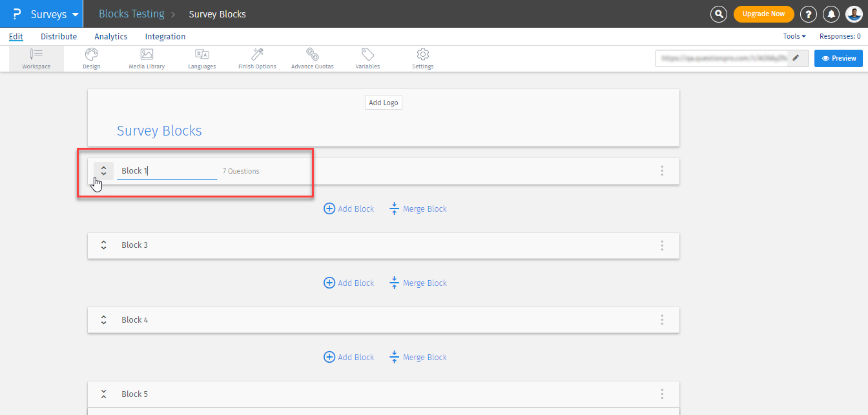The width and height of the screenshot is (868, 415).
Task: Click the Upgrade Now button
Action: point(763,14)
